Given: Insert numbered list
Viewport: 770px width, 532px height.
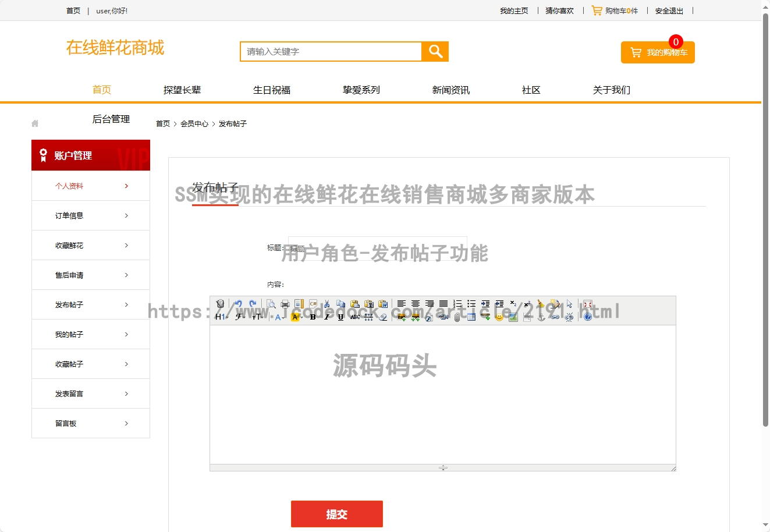Looking at the screenshot, I should click(457, 304).
